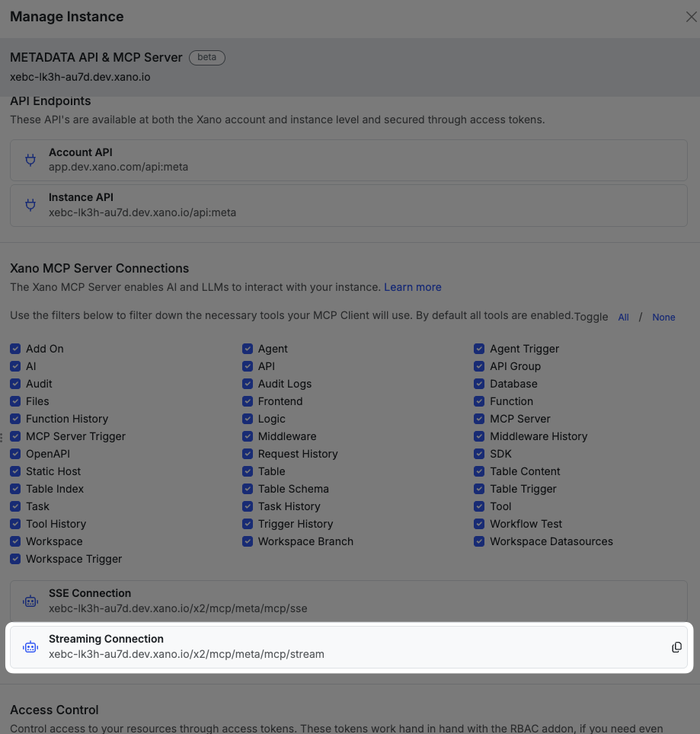
Task: Uncheck the Agent Trigger checkbox
Action: coord(479,349)
